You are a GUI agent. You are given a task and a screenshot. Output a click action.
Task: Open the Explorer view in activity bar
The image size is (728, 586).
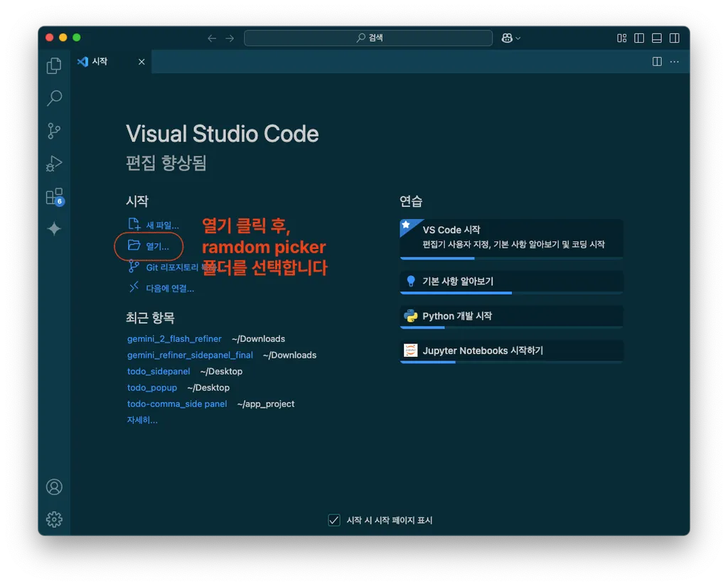click(54, 65)
